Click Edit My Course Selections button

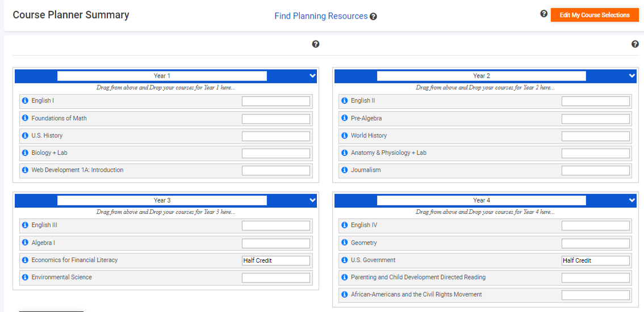coord(594,15)
